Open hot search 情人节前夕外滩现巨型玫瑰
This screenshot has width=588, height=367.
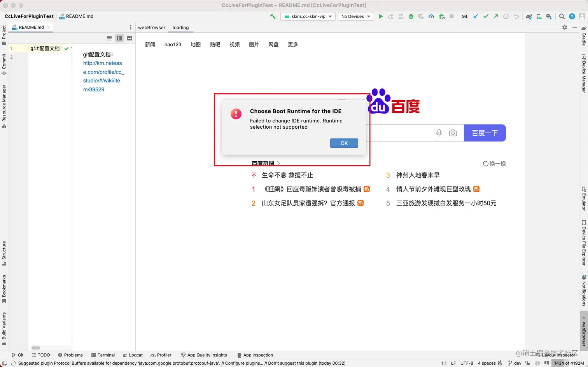[x=433, y=189]
